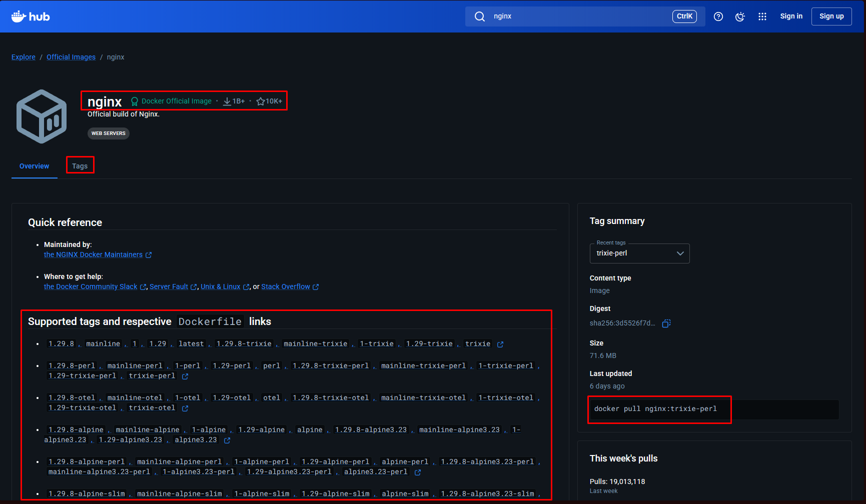Click the mainline-alpine3.23 tag

coord(459,430)
